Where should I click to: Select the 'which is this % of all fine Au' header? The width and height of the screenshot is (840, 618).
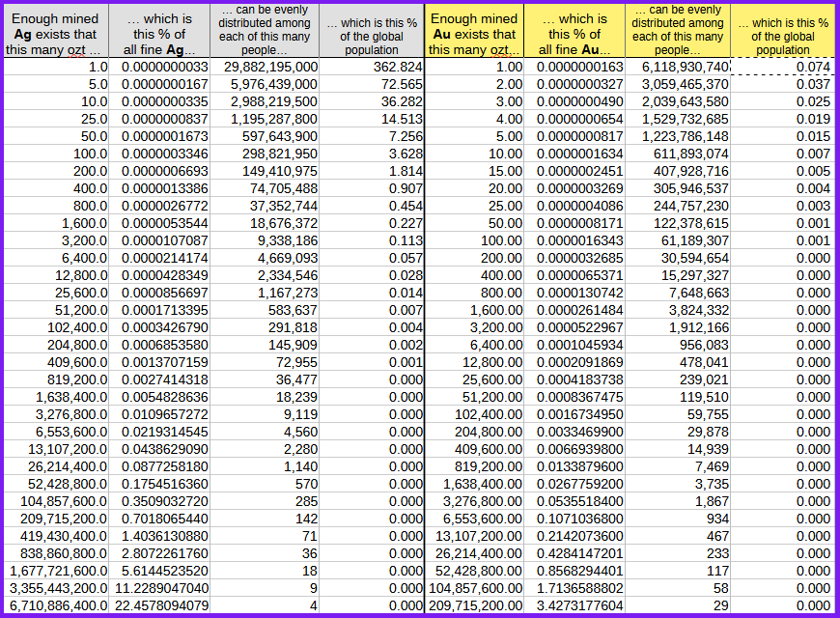click(574, 31)
